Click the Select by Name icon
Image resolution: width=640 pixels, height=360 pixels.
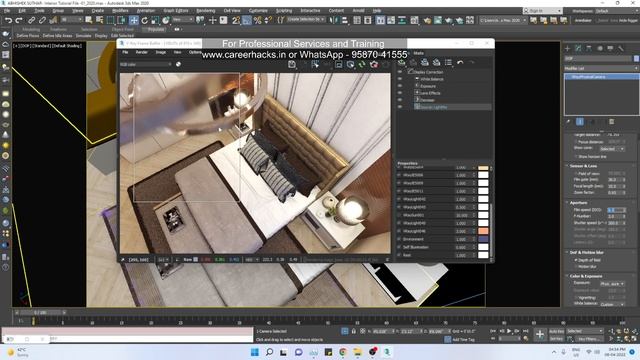[100, 20]
